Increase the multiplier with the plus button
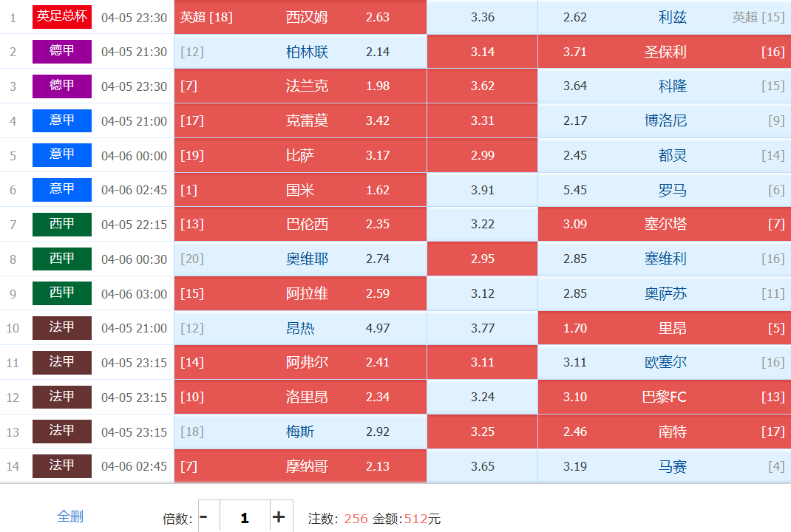This screenshot has width=791, height=532. (278, 517)
